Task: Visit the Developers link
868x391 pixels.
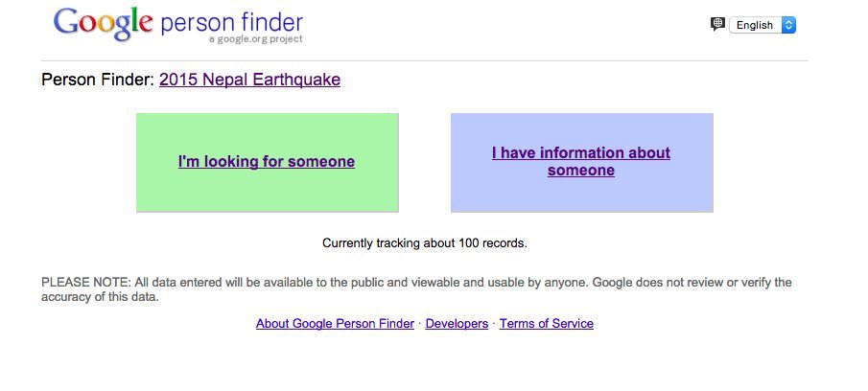Action: click(457, 324)
